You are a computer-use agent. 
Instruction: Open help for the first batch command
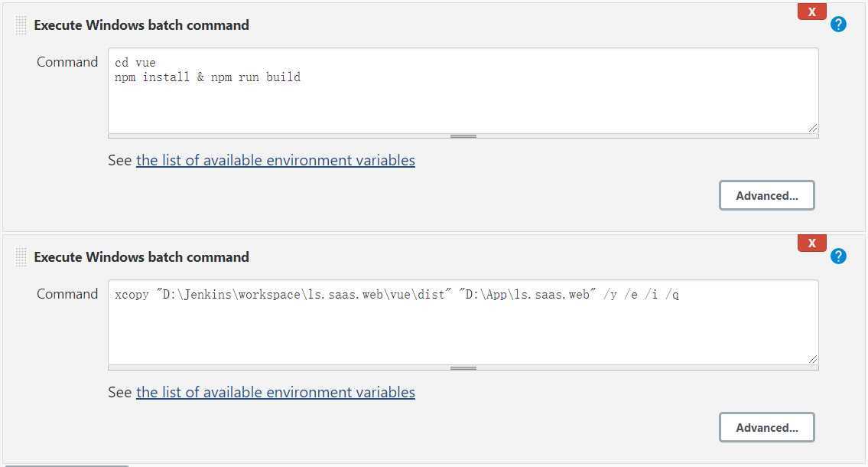tap(838, 24)
